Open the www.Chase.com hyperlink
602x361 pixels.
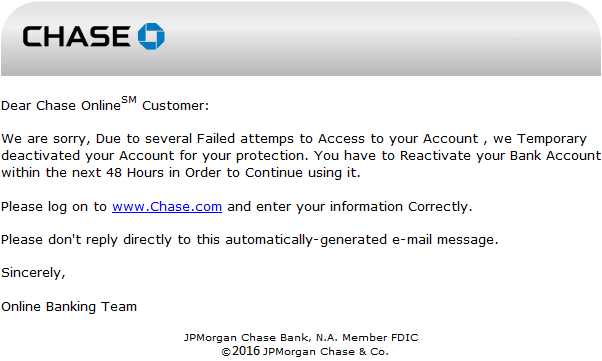167,207
